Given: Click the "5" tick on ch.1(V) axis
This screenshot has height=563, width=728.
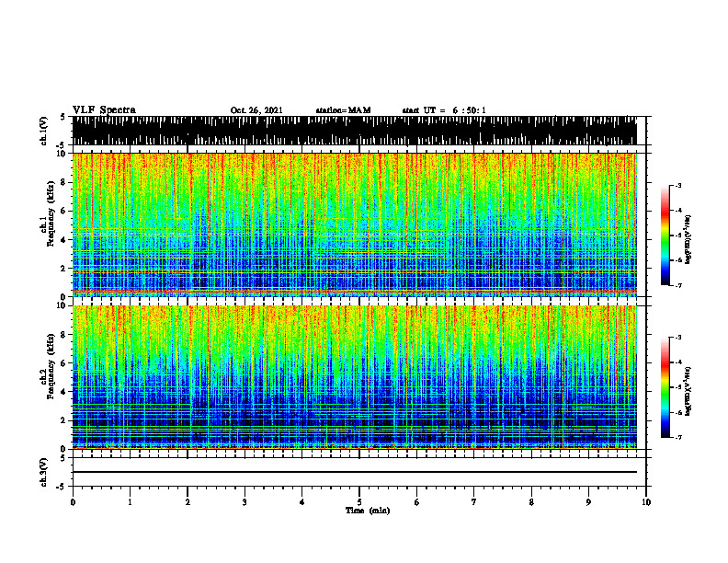Looking at the screenshot, I should pyautogui.click(x=63, y=117).
